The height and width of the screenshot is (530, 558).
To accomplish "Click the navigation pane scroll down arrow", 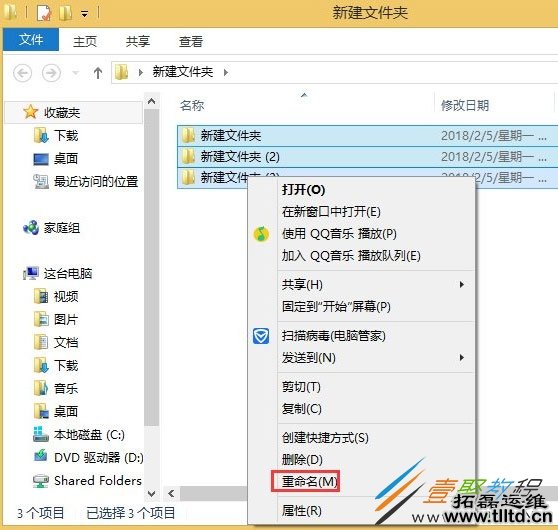I will pyautogui.click(x=152, y=494).
